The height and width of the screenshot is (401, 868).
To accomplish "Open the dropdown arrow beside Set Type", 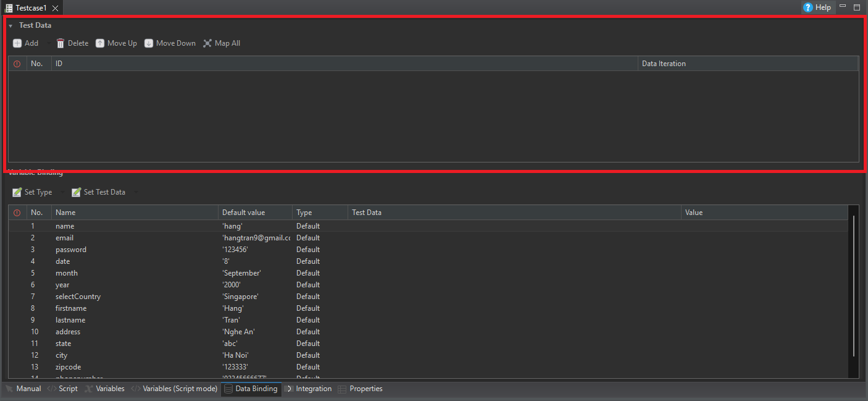I will tap(61, 192).
